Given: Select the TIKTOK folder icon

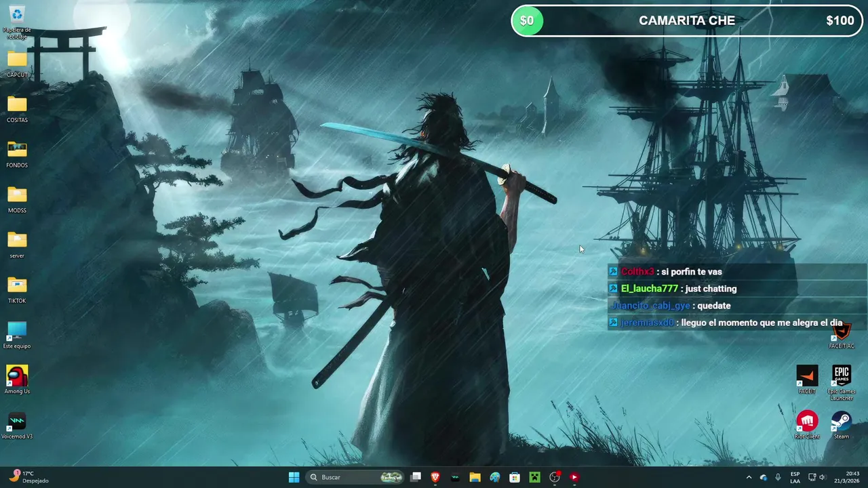Looking at the screenshot, I should coord(17,290).
